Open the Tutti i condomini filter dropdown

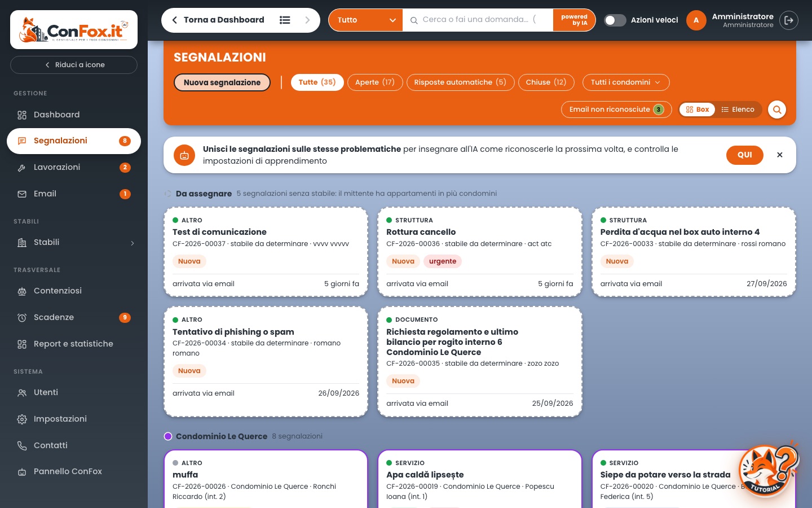coord(626,82)
